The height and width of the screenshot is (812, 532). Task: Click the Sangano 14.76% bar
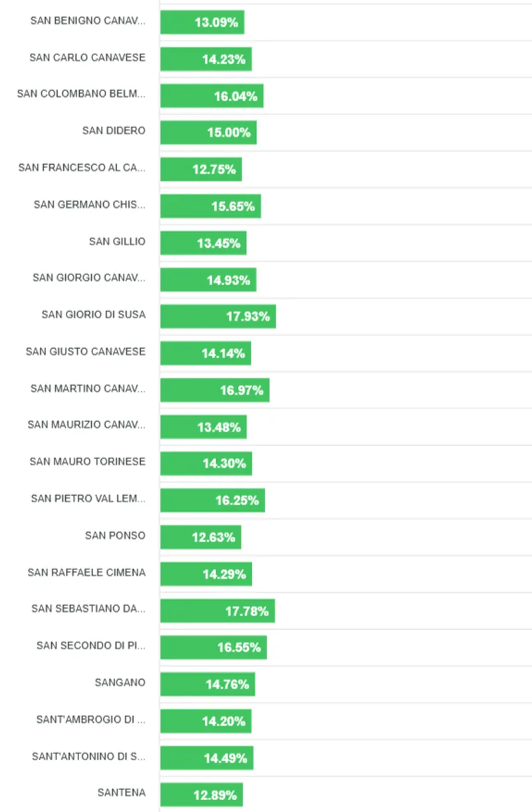tap(207, 684)
